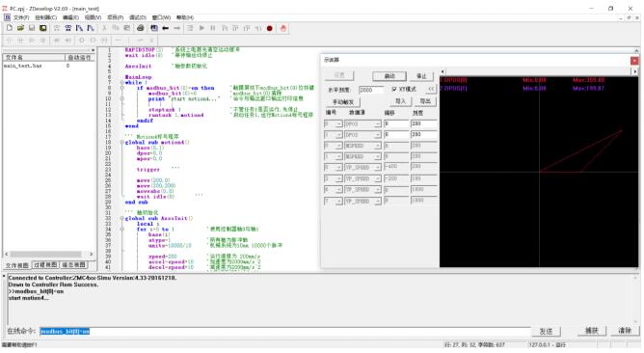
Task: Create a new file with toolbar icon
Action: pos(9,28)
